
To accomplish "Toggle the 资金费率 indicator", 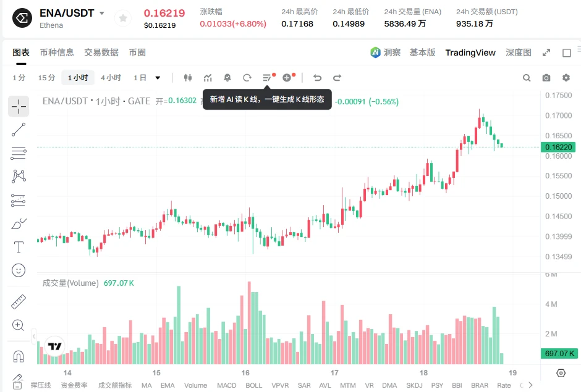I will point(74,385).
